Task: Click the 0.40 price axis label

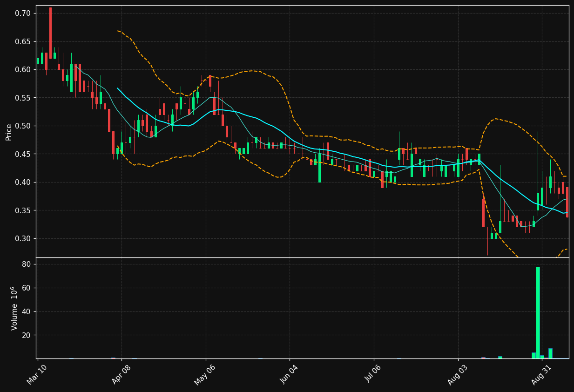Action: pos(22,182)
